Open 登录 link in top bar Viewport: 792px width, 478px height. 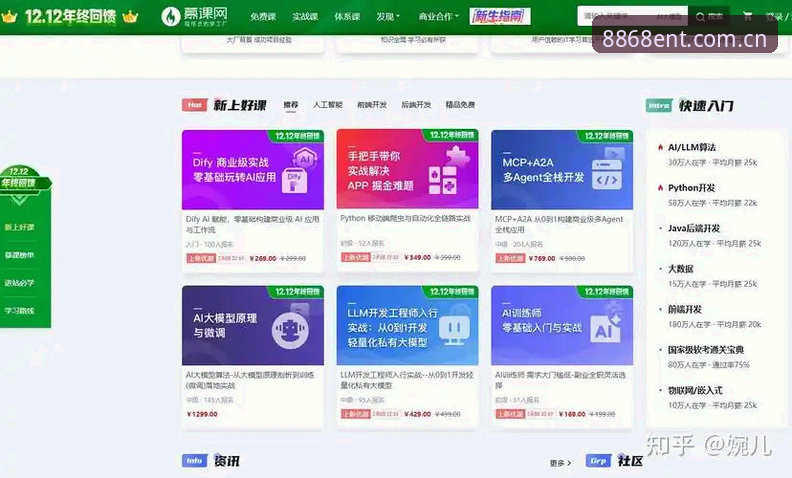(774, 17)
